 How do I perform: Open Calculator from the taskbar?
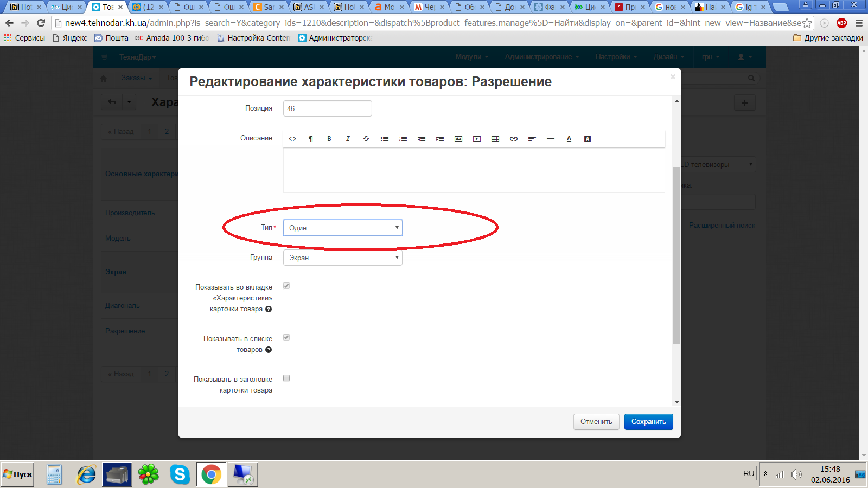coord(54,474)
